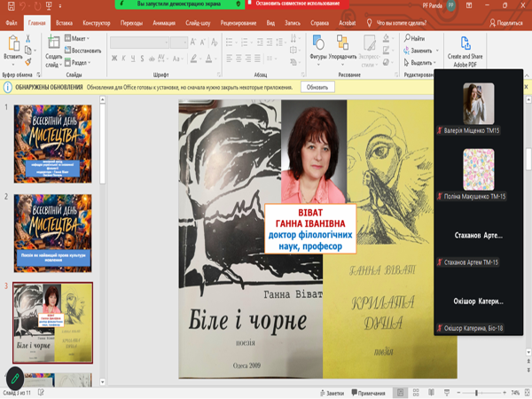
Task: Select slide 2 thumbnail in panel
Action: pos(52,233)
